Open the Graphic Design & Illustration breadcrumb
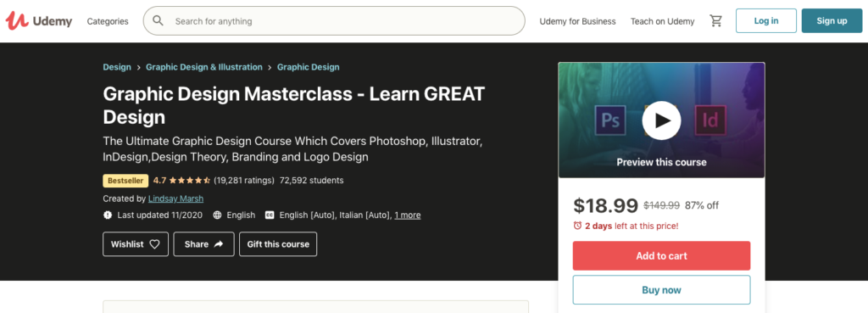 coord(204,67)
